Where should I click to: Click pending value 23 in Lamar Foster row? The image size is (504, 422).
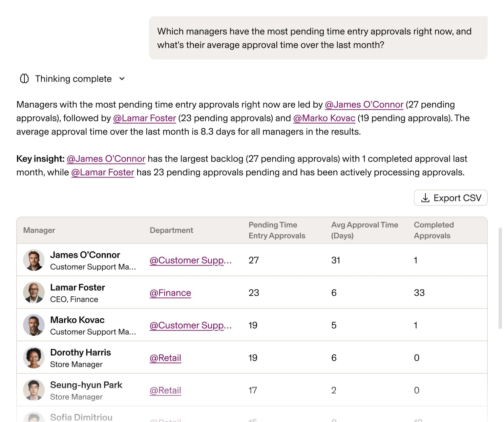[254, 293]
